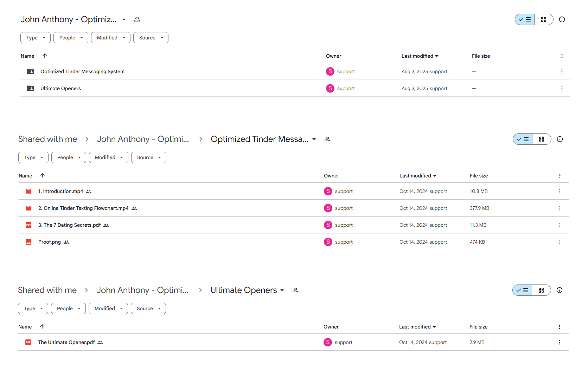Open John Anthony breadcrumb in Ultimate Openers panel
Viewport: 588px width, 369px height.
coord(142,290)
